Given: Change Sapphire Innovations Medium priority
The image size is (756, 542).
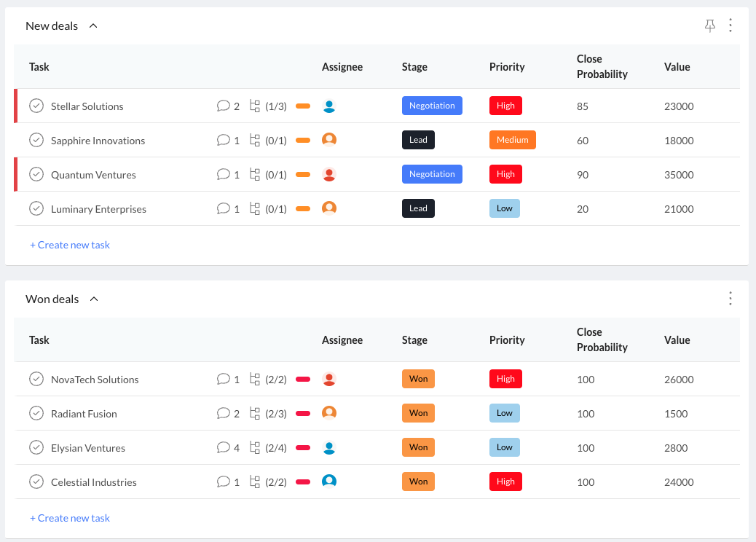Looking at the screenshot, I should point(513,140).
